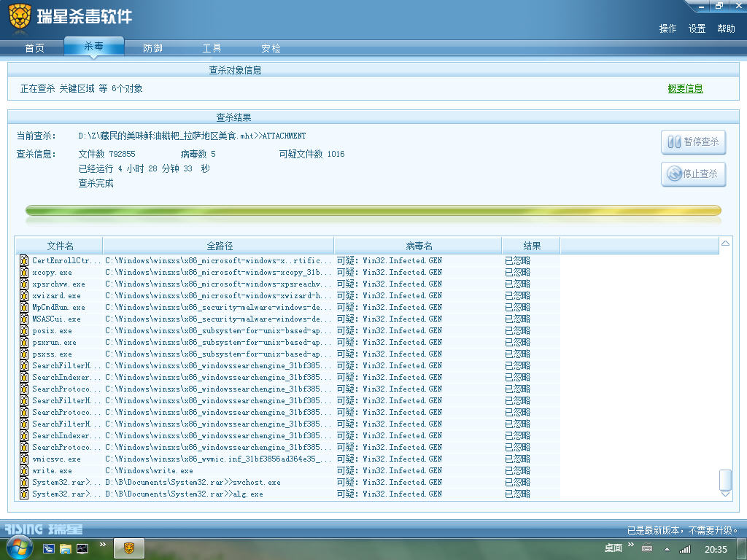Click the path ending in alg.exe
The height and width of the screenshot is (560, 747).
(x=184, y=494)
